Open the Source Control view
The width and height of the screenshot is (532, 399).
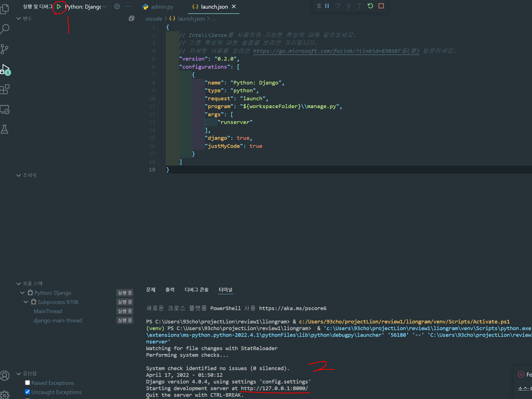(x=5, y=49)
